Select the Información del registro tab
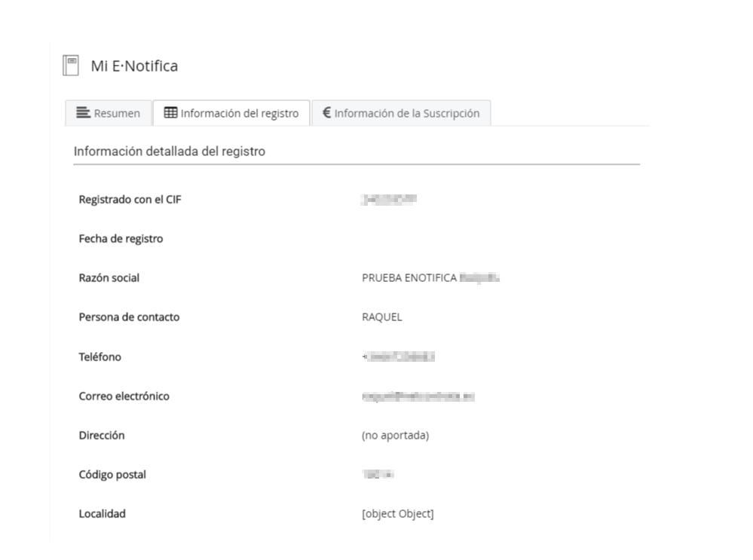 click(231, 114)
